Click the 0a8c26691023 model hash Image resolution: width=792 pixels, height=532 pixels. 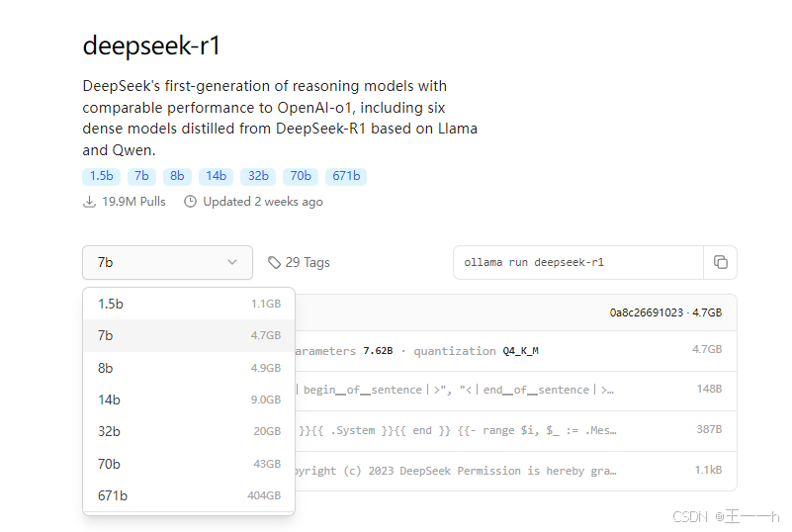click(x=646, y=312)
